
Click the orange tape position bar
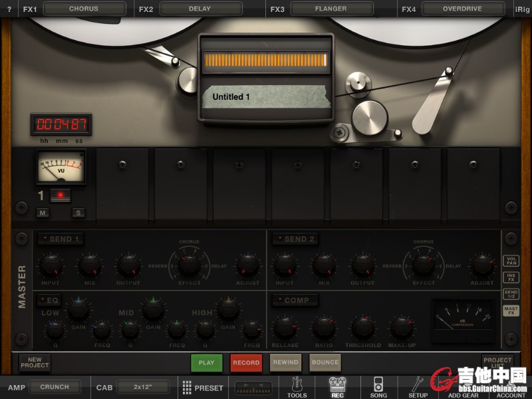pos(265,61)
